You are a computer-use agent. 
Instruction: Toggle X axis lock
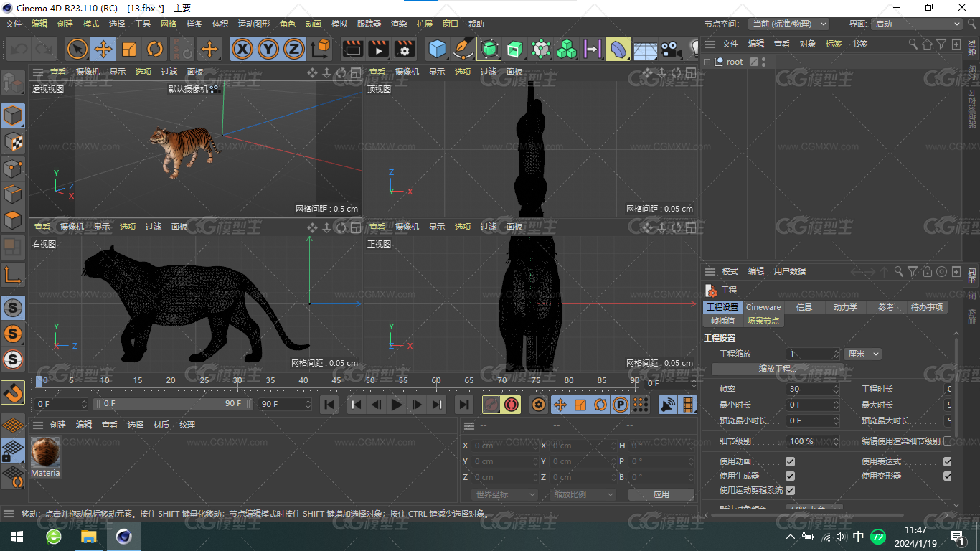click(243, 49)
